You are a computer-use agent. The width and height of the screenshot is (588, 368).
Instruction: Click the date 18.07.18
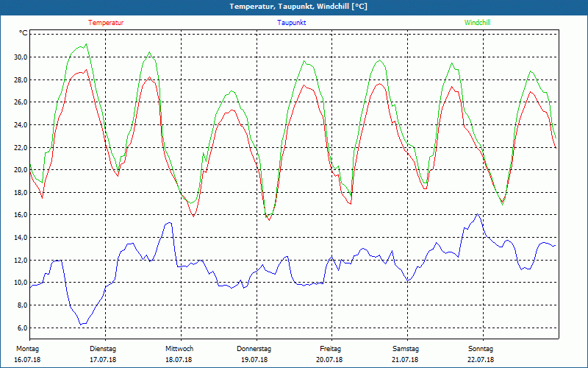pos(179,360)
